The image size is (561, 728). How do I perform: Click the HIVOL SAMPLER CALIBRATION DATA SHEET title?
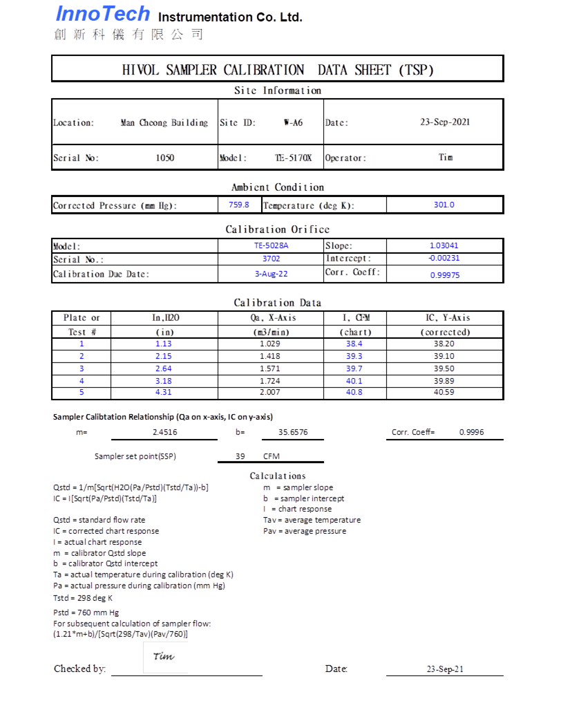[277, 70]
